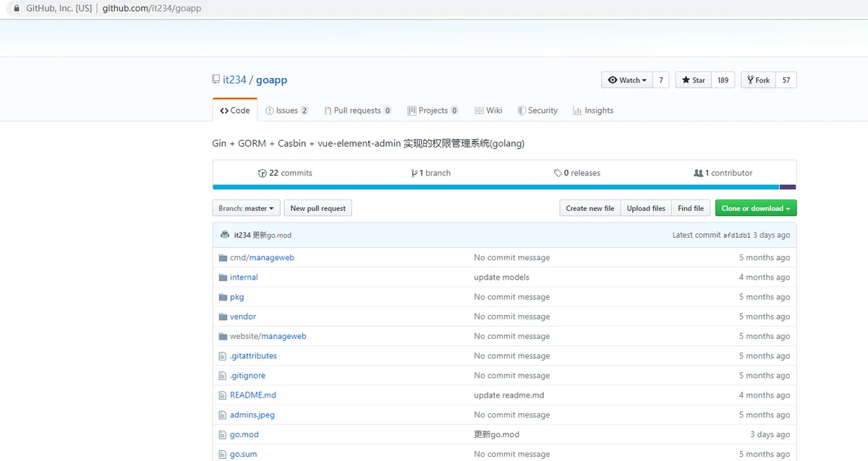Star the goapp repository

pos(694,80)
